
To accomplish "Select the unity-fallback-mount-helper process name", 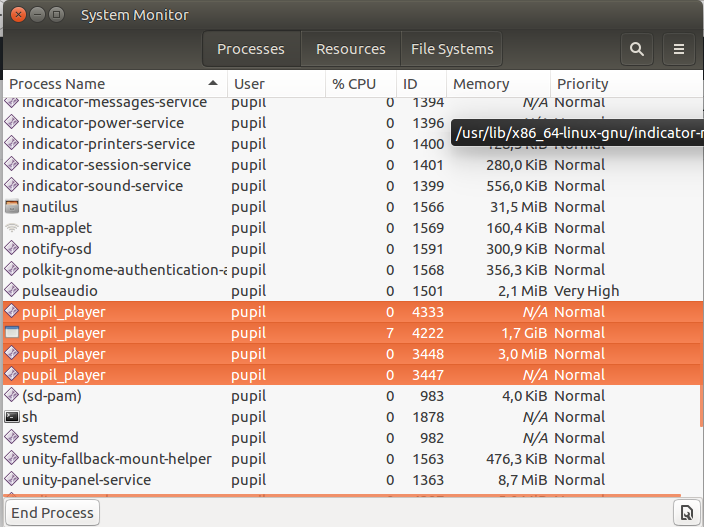I will (117, 459).
